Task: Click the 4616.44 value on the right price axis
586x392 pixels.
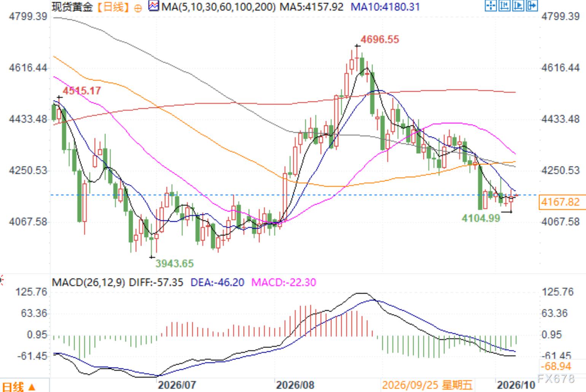Action: (x=561, y=68)
